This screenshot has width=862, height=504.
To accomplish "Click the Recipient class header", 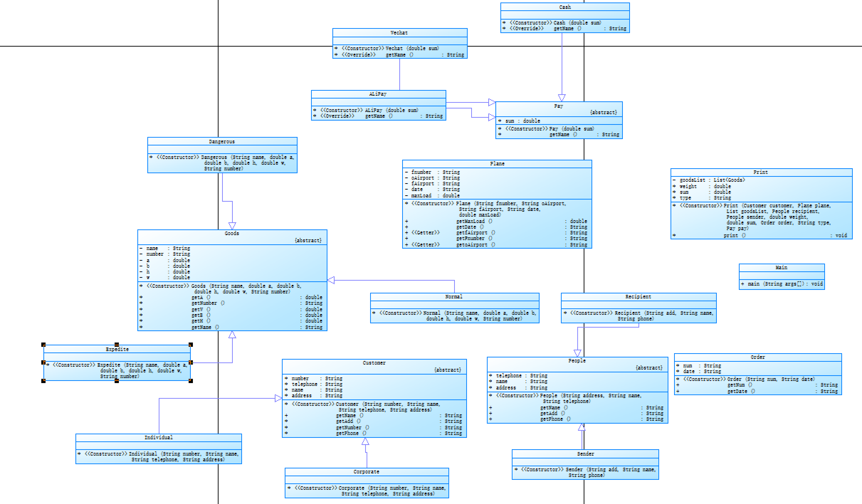I will 638,297.
